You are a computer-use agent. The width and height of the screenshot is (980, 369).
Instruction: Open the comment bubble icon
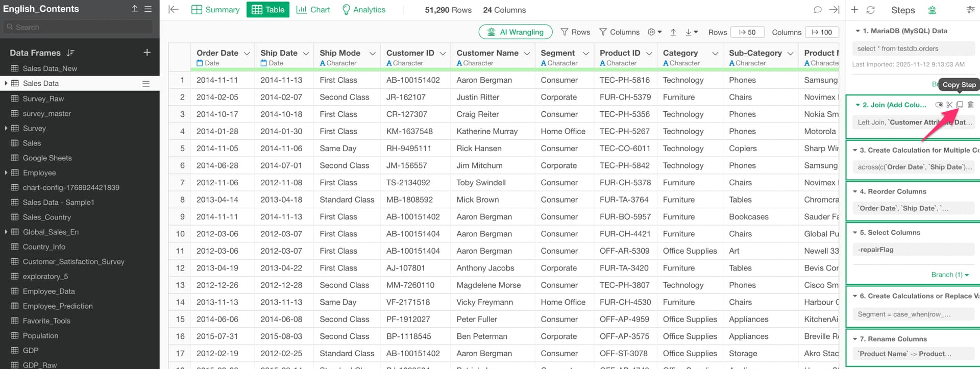(x=818, y=10)
